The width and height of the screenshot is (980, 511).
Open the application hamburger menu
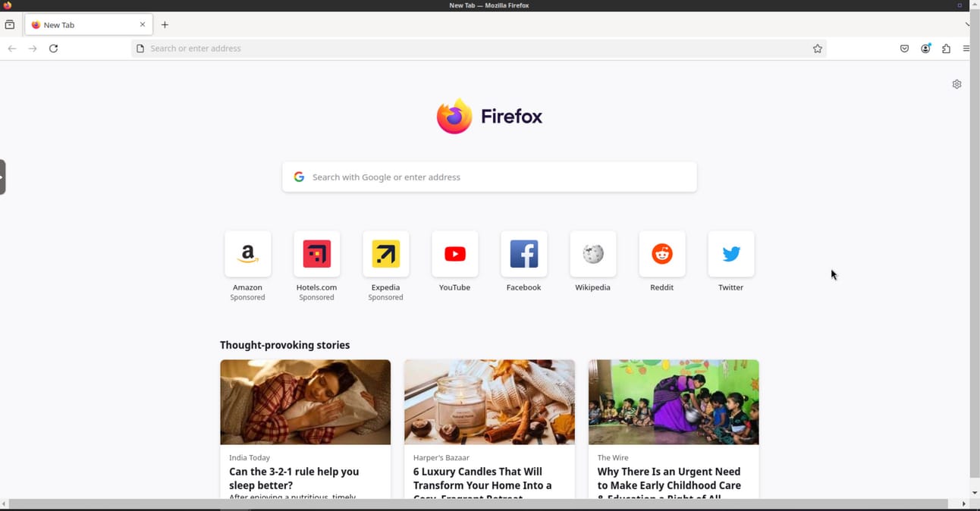tap(966, 49)
